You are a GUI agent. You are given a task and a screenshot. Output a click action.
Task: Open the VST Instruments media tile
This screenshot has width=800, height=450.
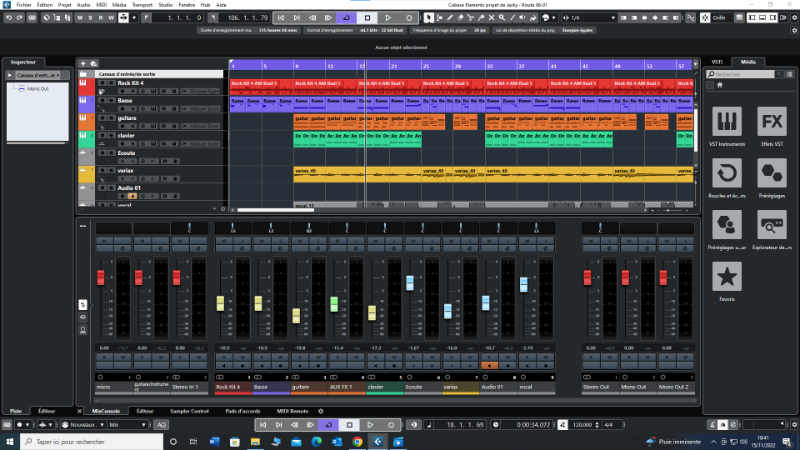coord(725,123)
